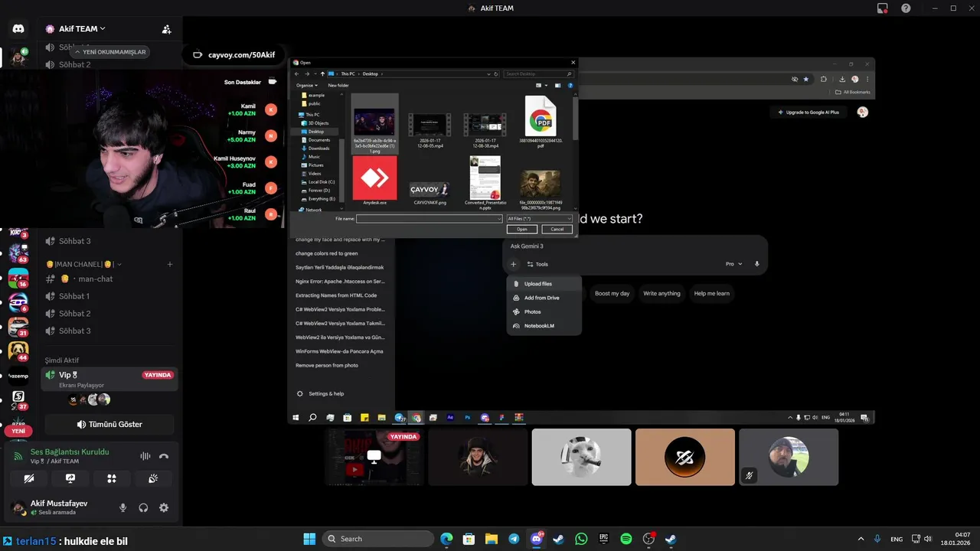This screenshot has width=980, height=551.
Task: Open Telegram from Windows taskbar
Action: point(514,539)
